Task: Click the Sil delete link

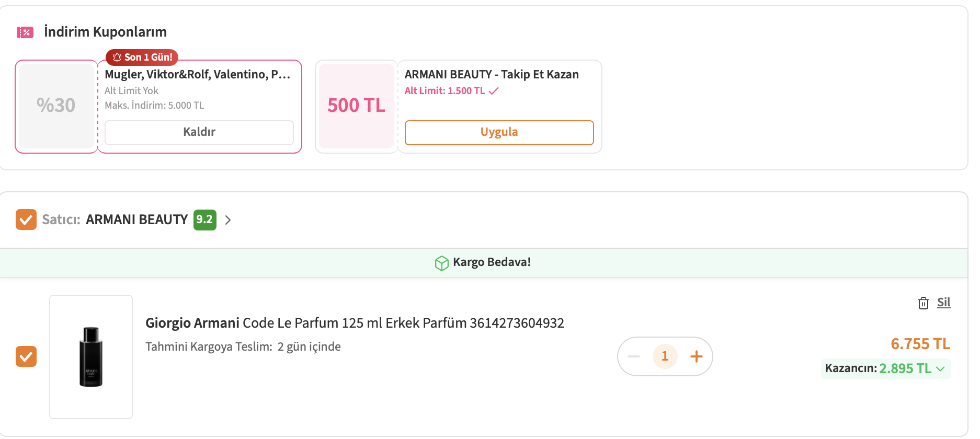Action: [943, 303]
